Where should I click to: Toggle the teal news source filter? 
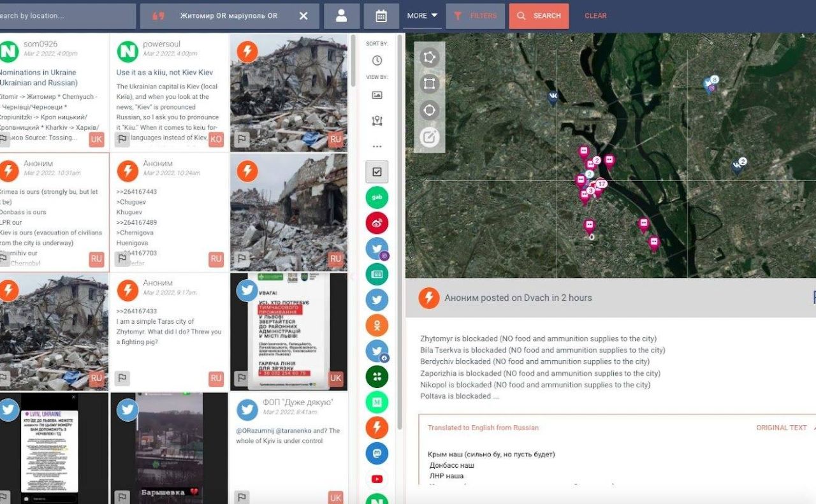click(x=377, y=274)
